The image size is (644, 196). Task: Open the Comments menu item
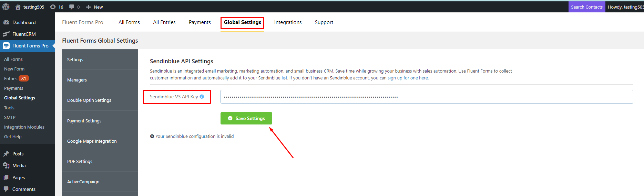(x=24, y=189)
